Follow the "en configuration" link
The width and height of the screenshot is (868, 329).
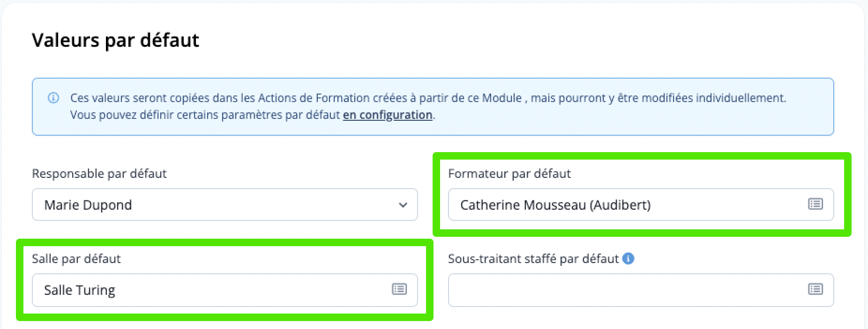coord(388,115)
